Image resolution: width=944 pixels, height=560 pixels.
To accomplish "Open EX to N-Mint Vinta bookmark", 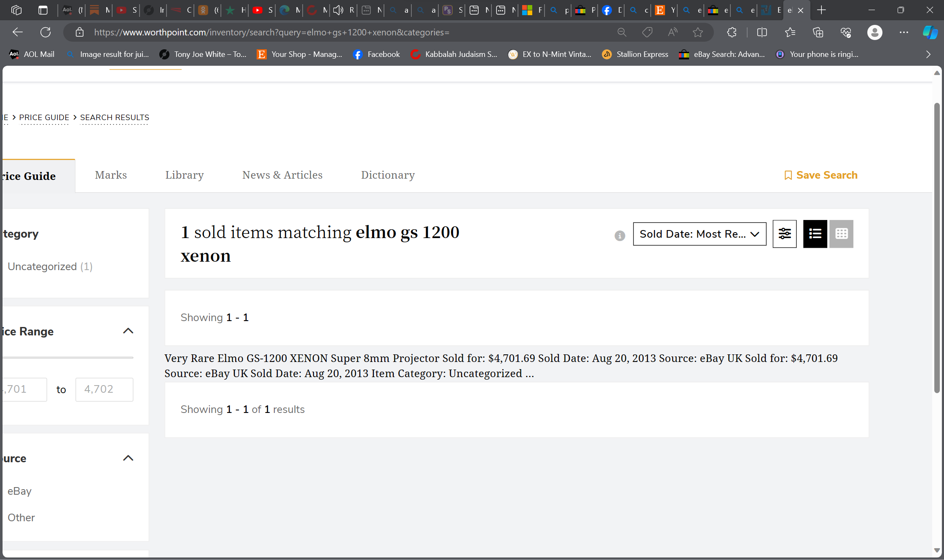I will click(x=550, y=54).
